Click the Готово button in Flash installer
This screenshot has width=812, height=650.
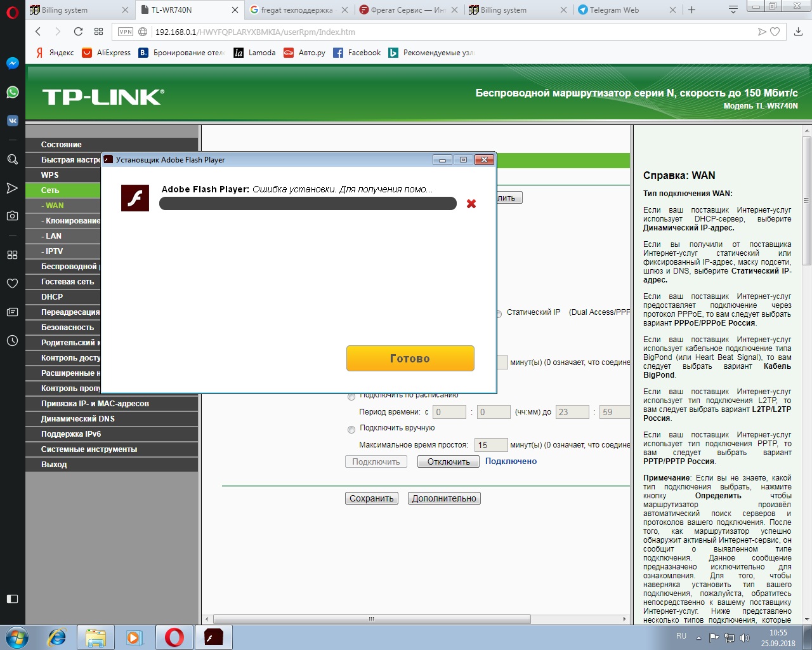pos(410,359)
